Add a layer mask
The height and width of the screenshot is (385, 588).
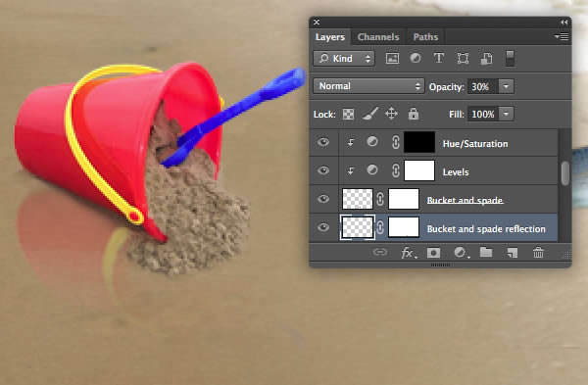[433, 253]
